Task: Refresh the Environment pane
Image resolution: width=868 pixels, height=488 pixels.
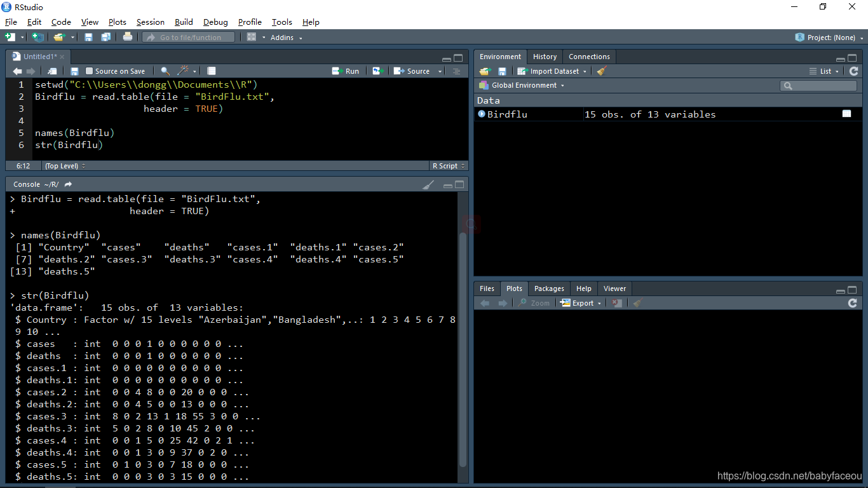Action: (x=853, y=71)
